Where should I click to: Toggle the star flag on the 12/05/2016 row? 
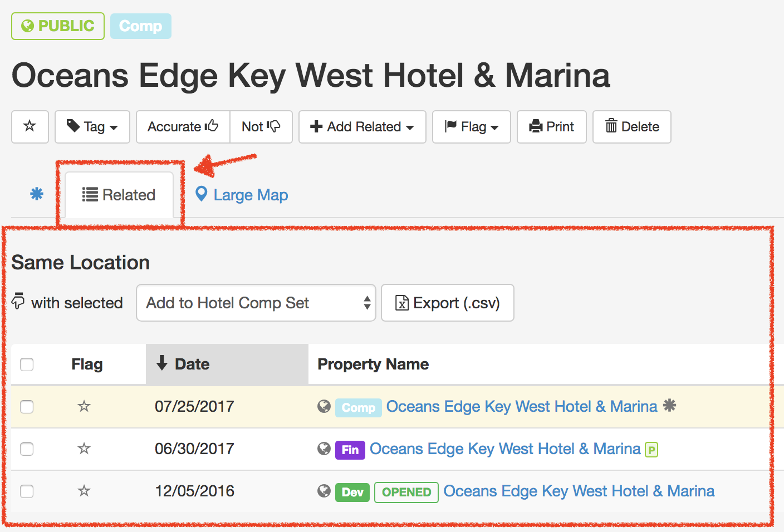84,491
